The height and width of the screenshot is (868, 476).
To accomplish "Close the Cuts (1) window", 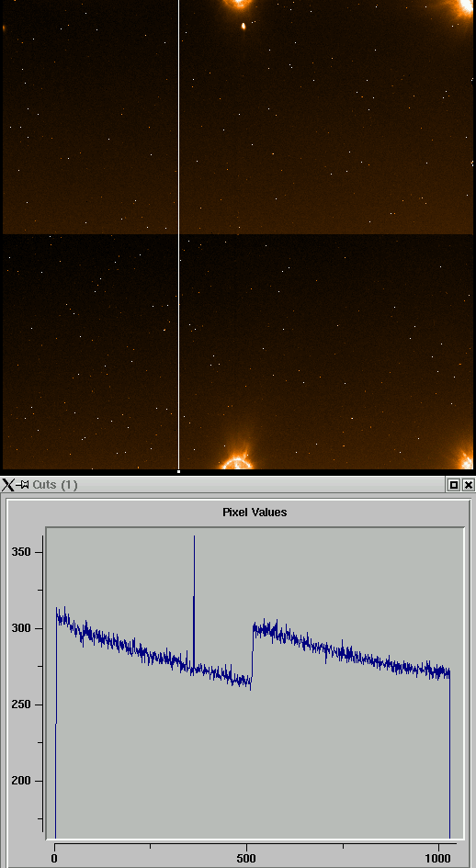I will point(469,486).
